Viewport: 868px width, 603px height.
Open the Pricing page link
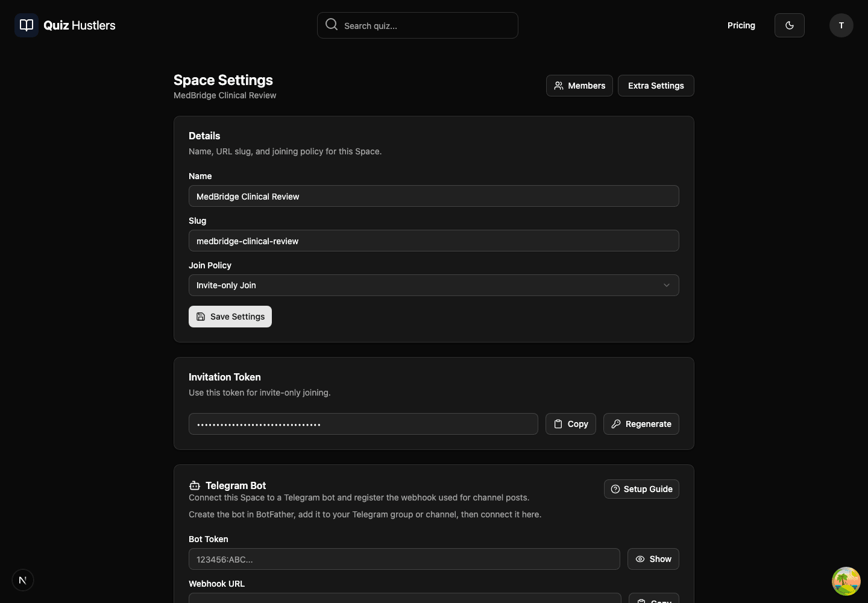[741, 25]
